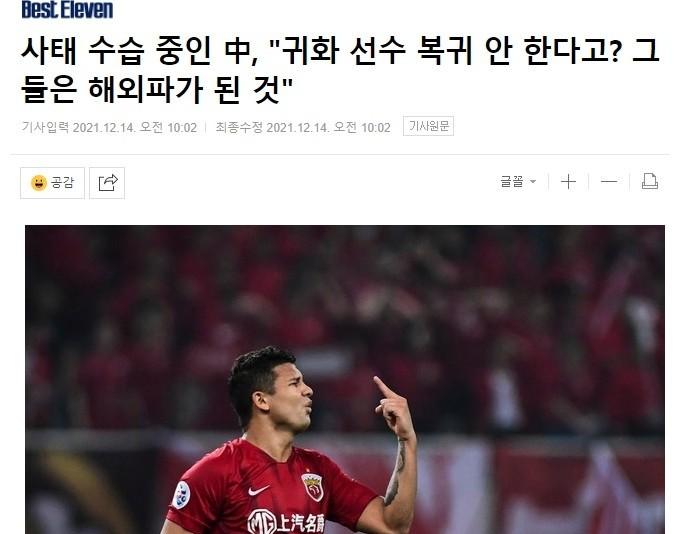
Task: Click the round sleeve patch on the jersey
Action: tap(182, 495)
